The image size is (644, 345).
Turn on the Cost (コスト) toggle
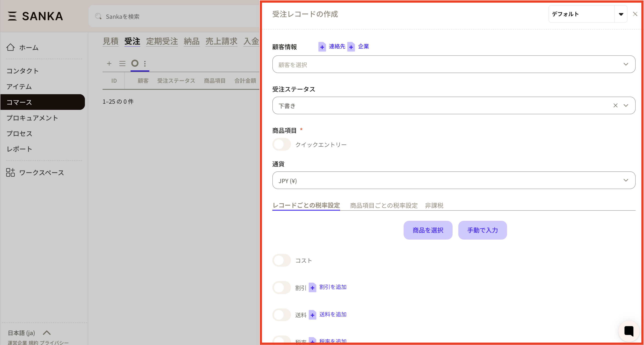pyautogui.click(x=281, y=261)
